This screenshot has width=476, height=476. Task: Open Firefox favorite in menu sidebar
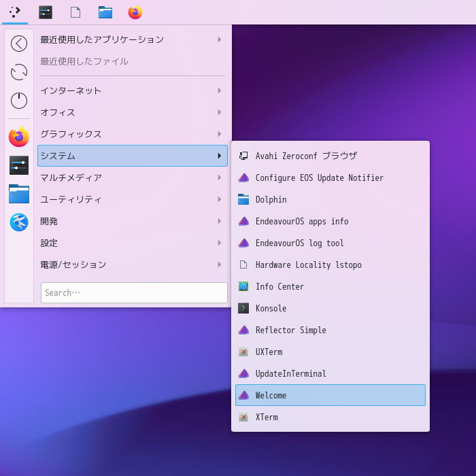pos(19,137)
